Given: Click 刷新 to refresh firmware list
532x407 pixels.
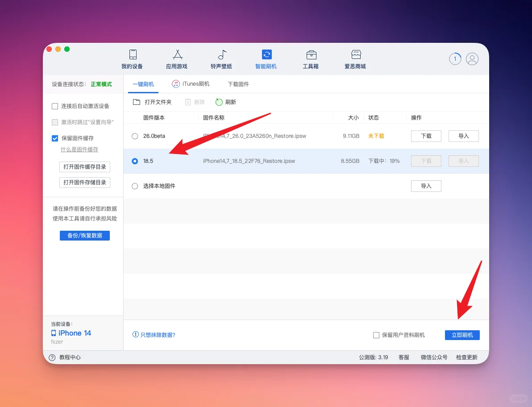Looking at the screenshot, I should click(226, 102).
